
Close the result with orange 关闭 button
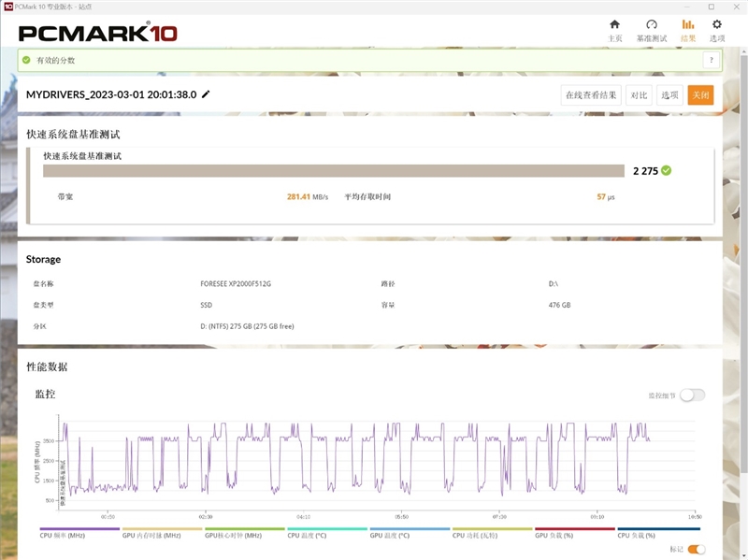[700, 95]
